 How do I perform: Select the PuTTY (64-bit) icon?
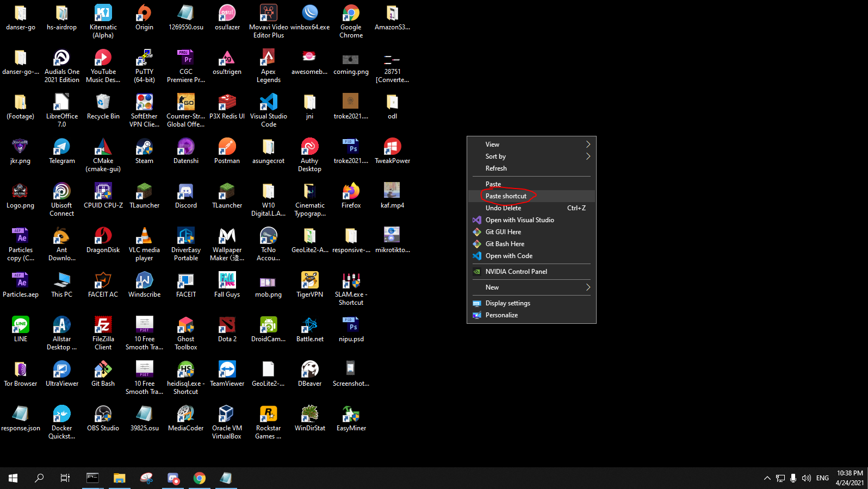(144, 66)
